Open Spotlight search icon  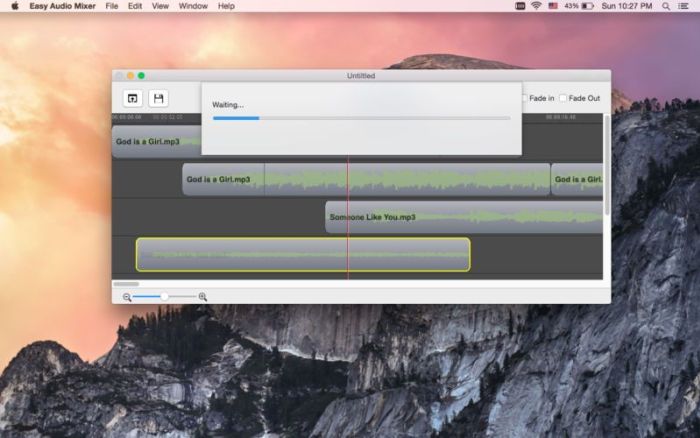click(666, 6)
